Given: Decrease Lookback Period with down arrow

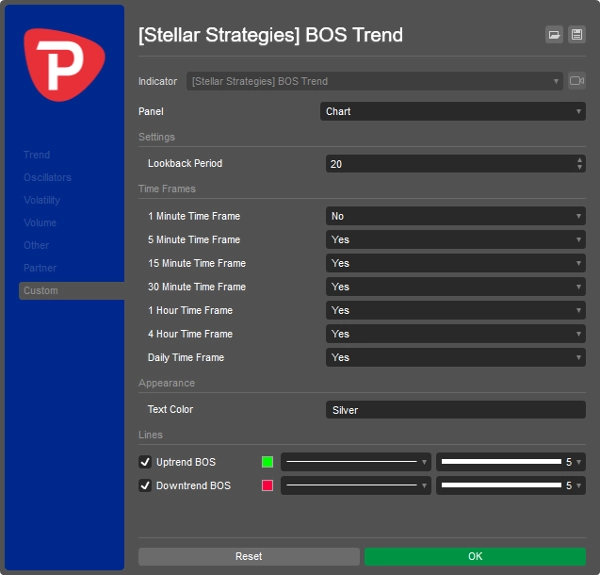Looking at the screenshot, I should pos(579,168).
